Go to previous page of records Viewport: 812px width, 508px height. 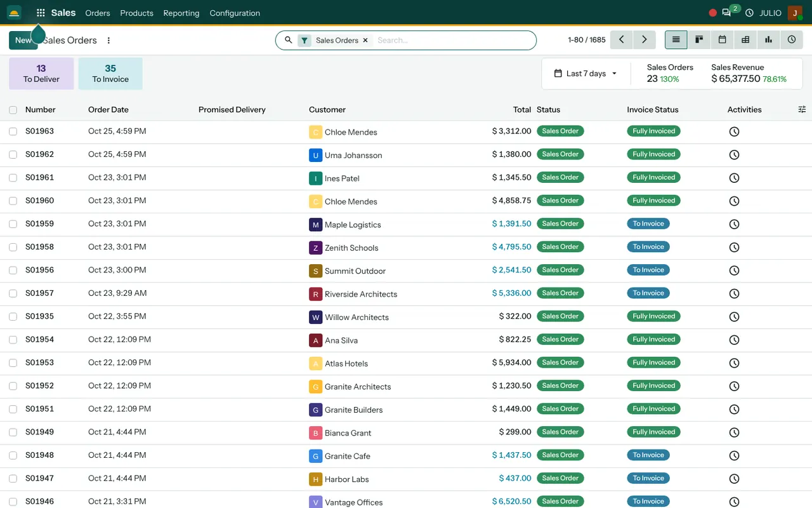click(x=622, y=39)
